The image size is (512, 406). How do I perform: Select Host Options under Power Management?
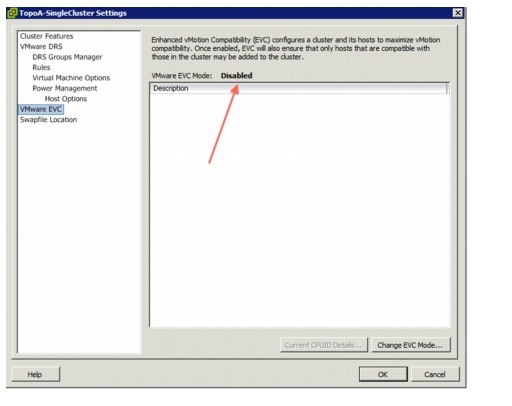(66, 99)
